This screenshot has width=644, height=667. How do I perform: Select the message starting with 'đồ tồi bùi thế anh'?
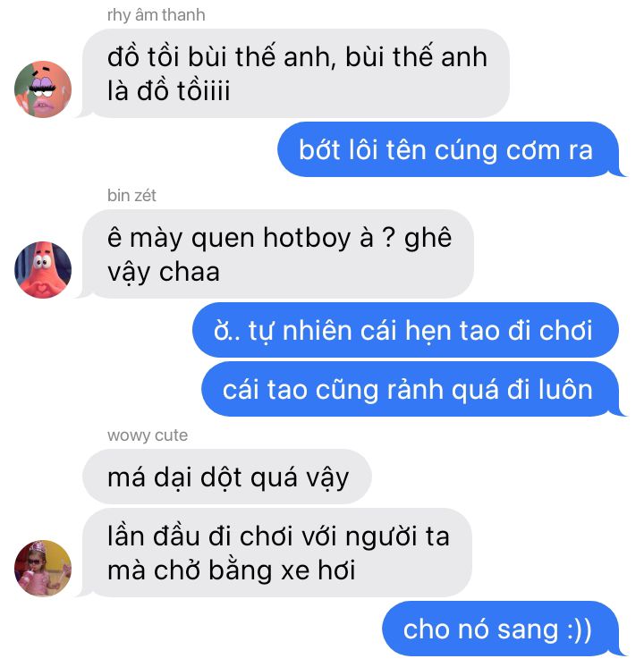pyautogui.click(x=296, y=73)
